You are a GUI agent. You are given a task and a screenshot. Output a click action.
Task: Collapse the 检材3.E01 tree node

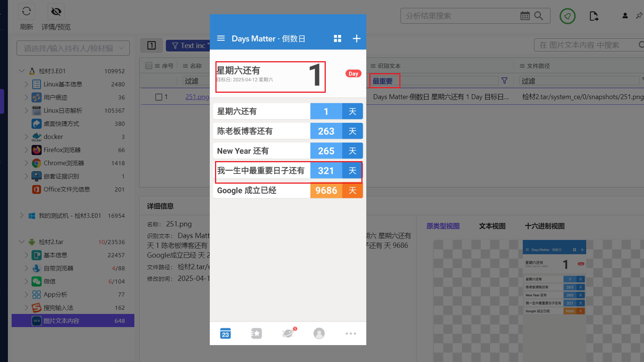point(22,71)
